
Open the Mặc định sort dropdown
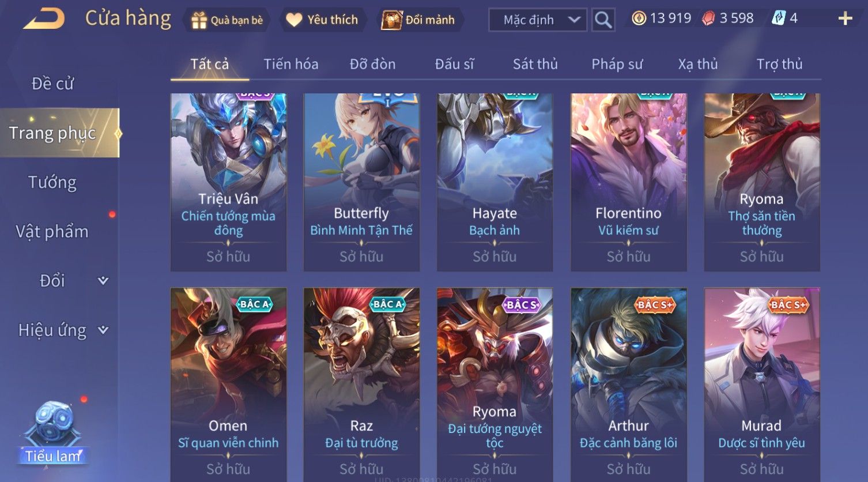[x=538, y=20]
